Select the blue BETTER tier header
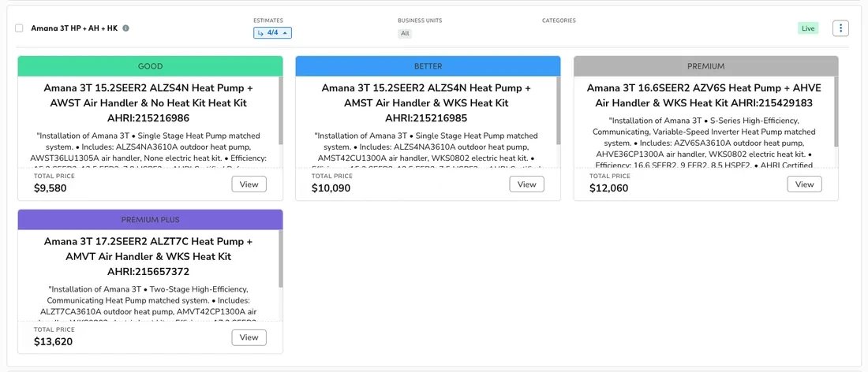Screen dimensions: 868x372 click(x=428, y=65)
